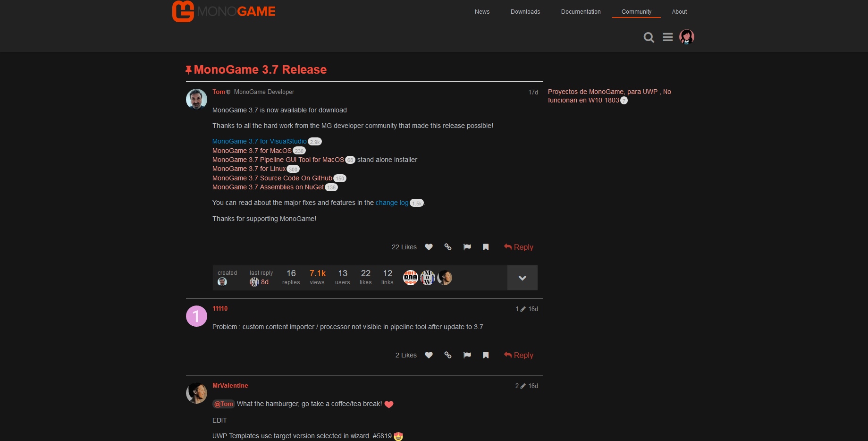Click the pinned topic pin icon
Image resolution: width=868 pixels, height=441 pixels.
[188, 70]
